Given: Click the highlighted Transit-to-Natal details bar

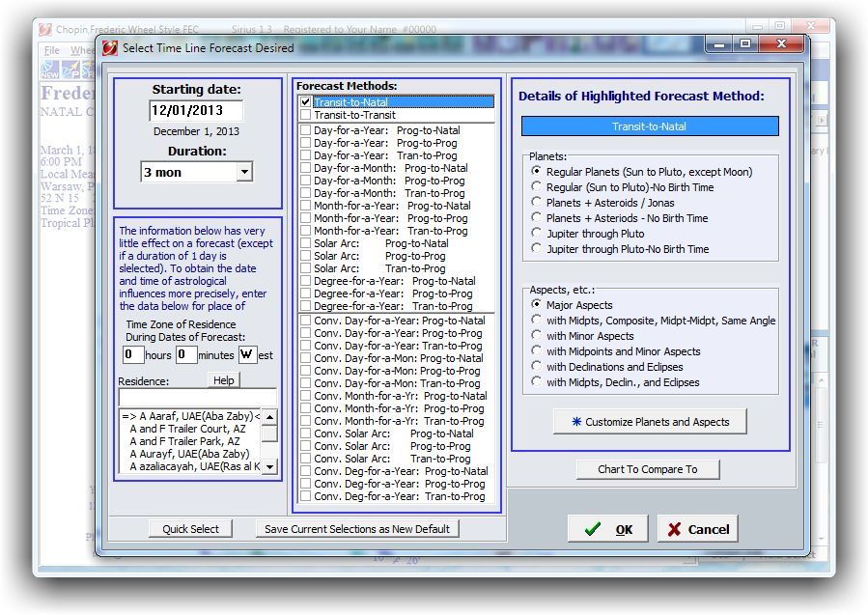Looking at the screenshot, I should point(650,126).
